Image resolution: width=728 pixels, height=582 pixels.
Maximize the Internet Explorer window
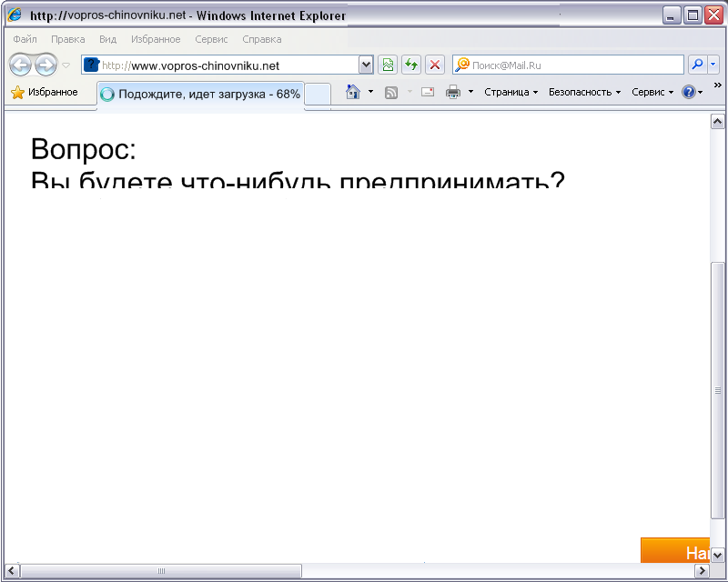click(693, 15)
